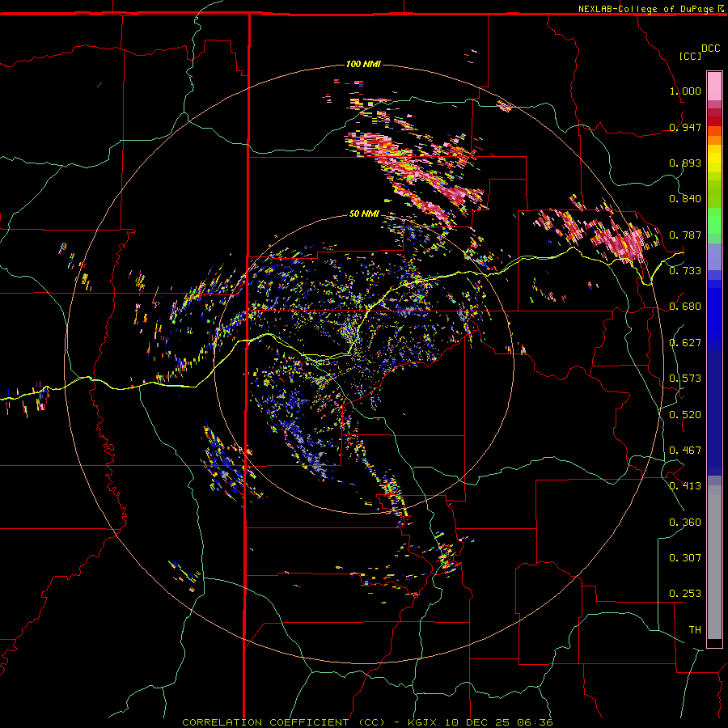Click the 50 NMI range ring label
This screenshot has width=728, height=728.
coord(364,214)
